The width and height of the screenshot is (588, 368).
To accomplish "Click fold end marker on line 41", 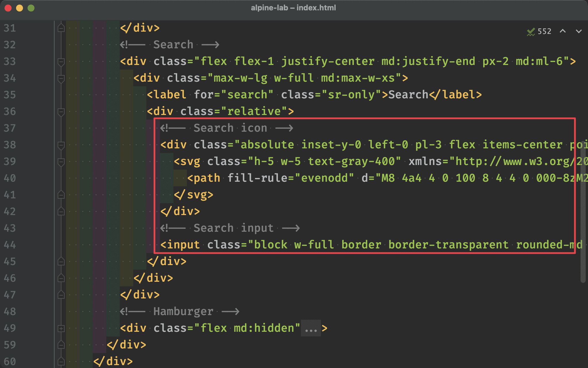I will (x=61, y=195).
